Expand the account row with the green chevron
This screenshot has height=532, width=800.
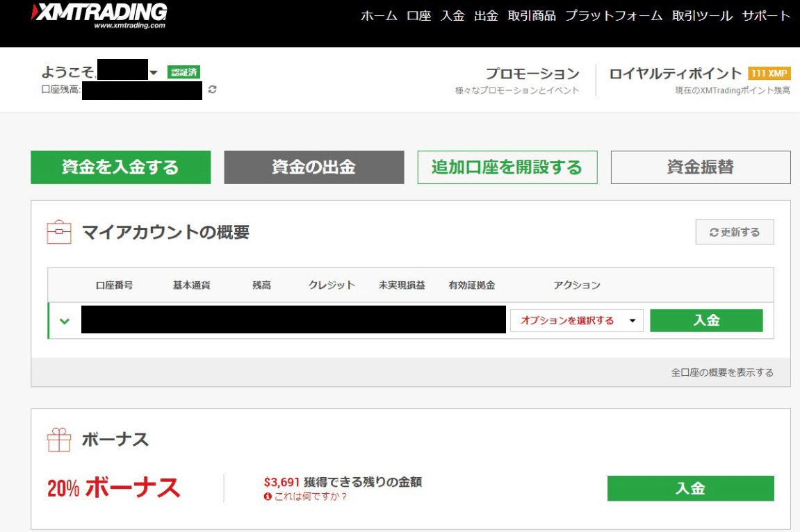[64, 321]
